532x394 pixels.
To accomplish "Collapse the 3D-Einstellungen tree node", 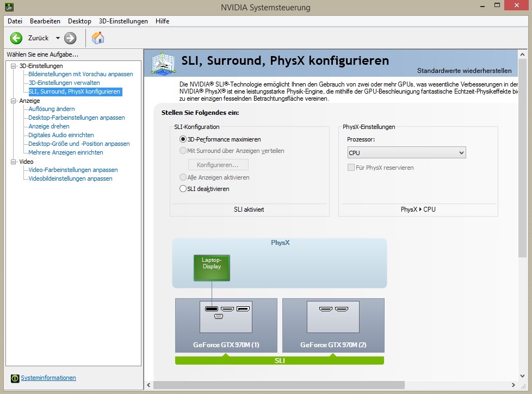I will [x=13, y=66].
